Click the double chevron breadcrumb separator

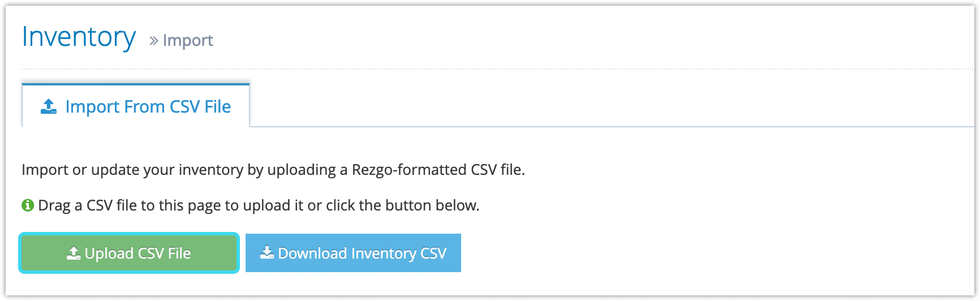point(153,41)
